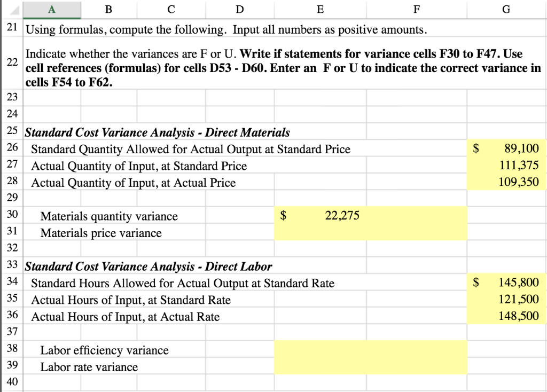
Task: Select column A header
Action: click(x=51, y=8)
